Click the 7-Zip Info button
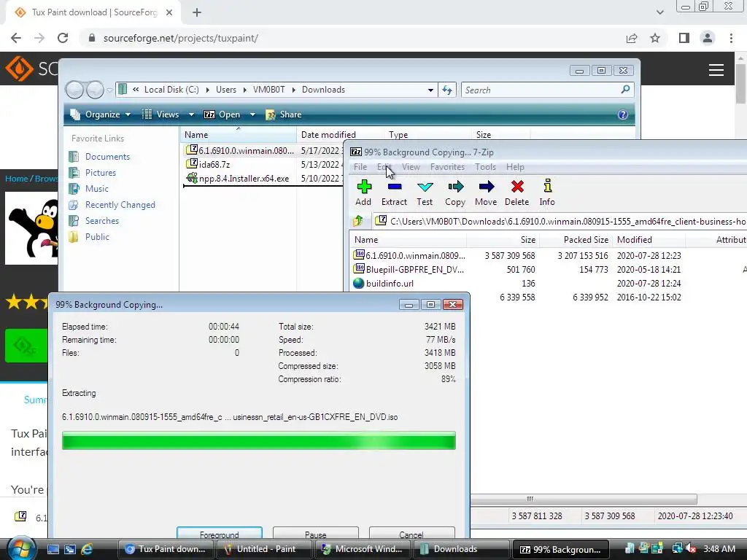747x560 pixels. coord(547,192)
